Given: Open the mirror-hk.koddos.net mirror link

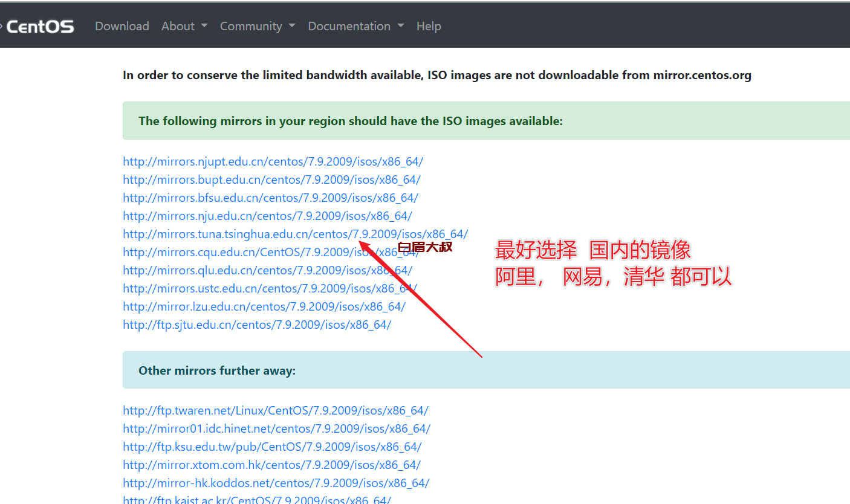Looking at the screenshot, I should (x=276, y=483).
